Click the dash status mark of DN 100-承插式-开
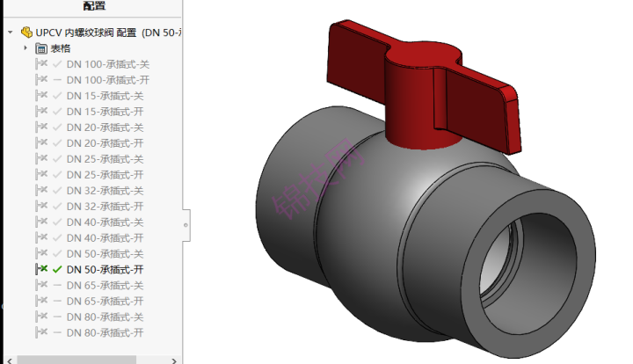The height and width of the screenshot is (364, 633). tap(57, 80)
